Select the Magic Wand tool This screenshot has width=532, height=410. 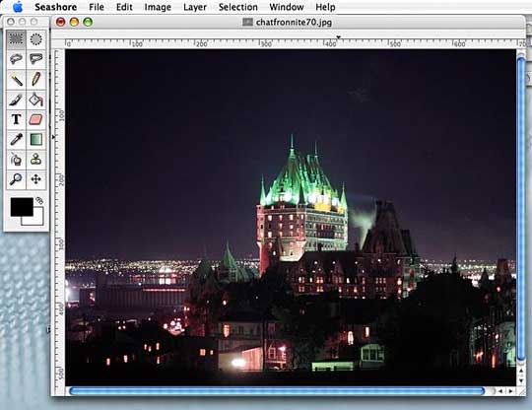click(x=16, y=80)
